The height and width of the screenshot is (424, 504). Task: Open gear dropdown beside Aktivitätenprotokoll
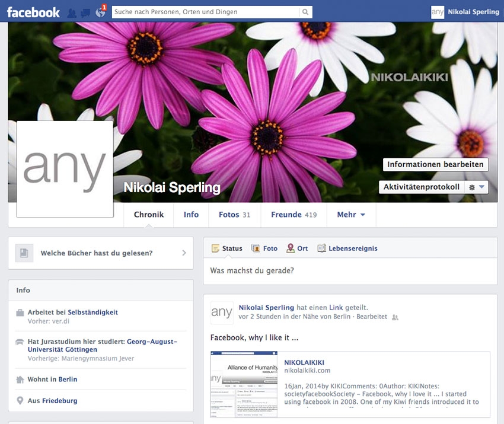(476, 187)
